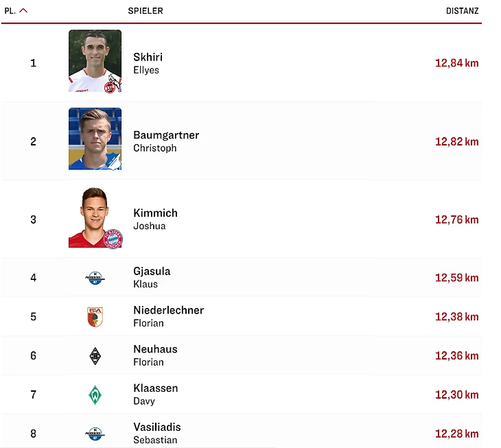Click the FC Augsburg logo beside Niederlechner
The height and width of the screenshot is (448, 501).
[x=95, y=317]
